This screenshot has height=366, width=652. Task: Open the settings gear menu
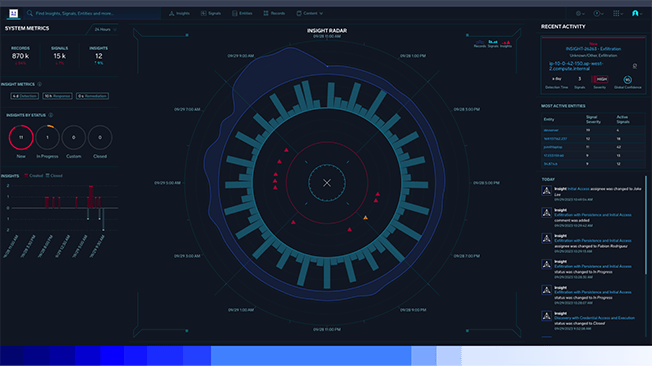click(578, 13)
